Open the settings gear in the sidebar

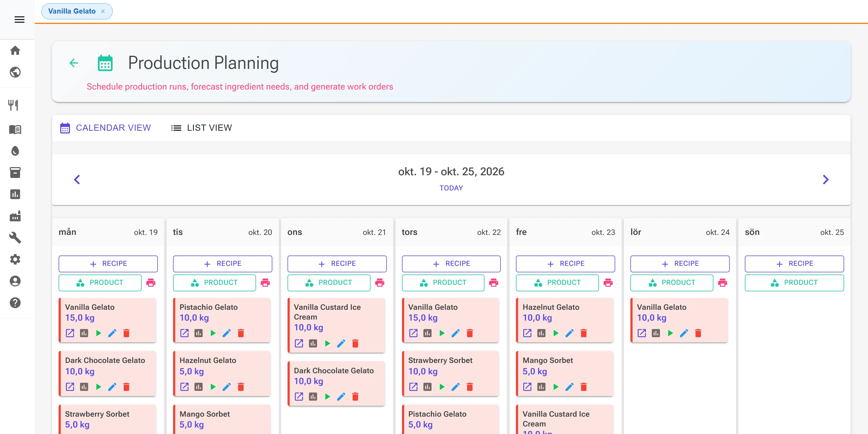pyautogui.click(x=15, y=259)
